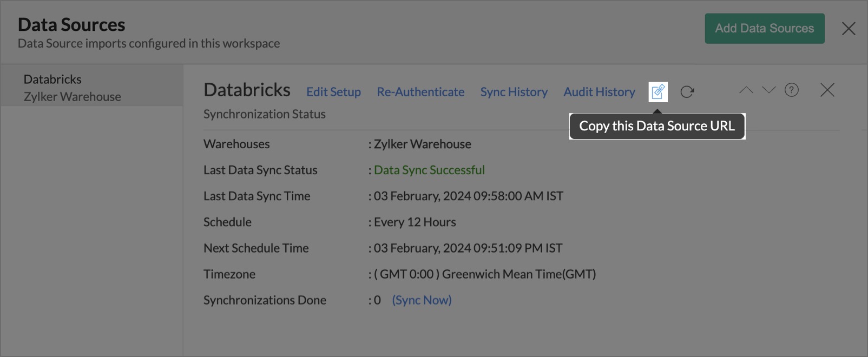This screenshot has width=868, height=357.
Task: Click the Synchronizations Done label
Action: coord(265,300)
